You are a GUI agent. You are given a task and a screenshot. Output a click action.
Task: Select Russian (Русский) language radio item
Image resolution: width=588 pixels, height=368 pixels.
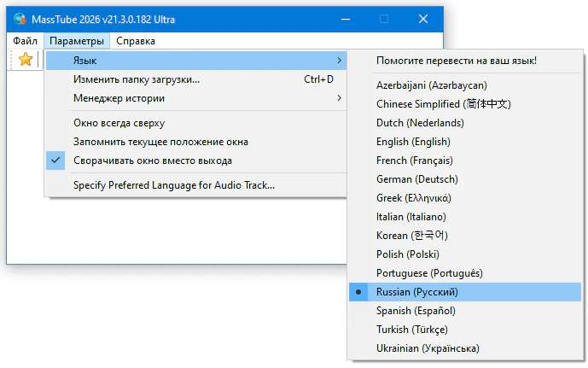tap(422, 292)
